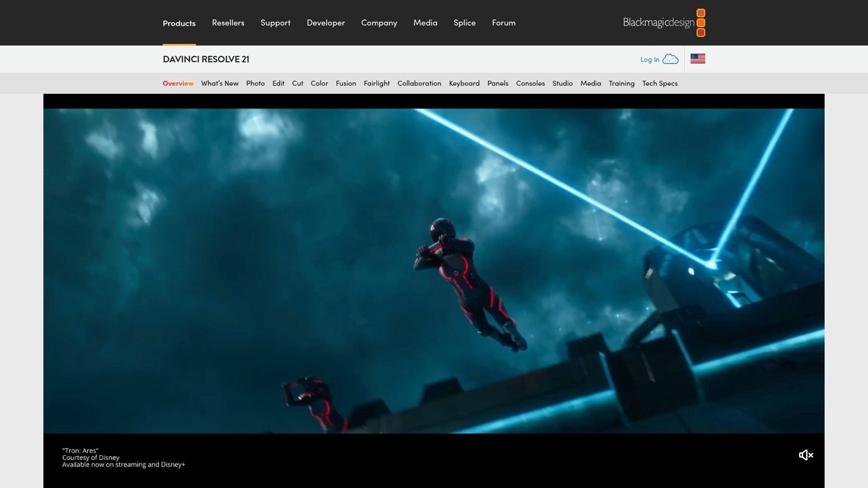Go to the Training tab
This screenshot has width=868, height=488.
coord(622,84)
